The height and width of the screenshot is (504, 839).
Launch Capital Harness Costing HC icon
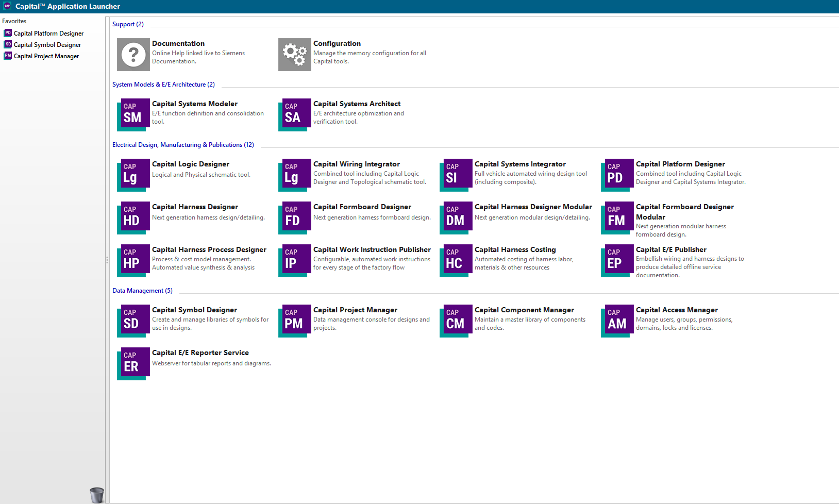point(456,261)
